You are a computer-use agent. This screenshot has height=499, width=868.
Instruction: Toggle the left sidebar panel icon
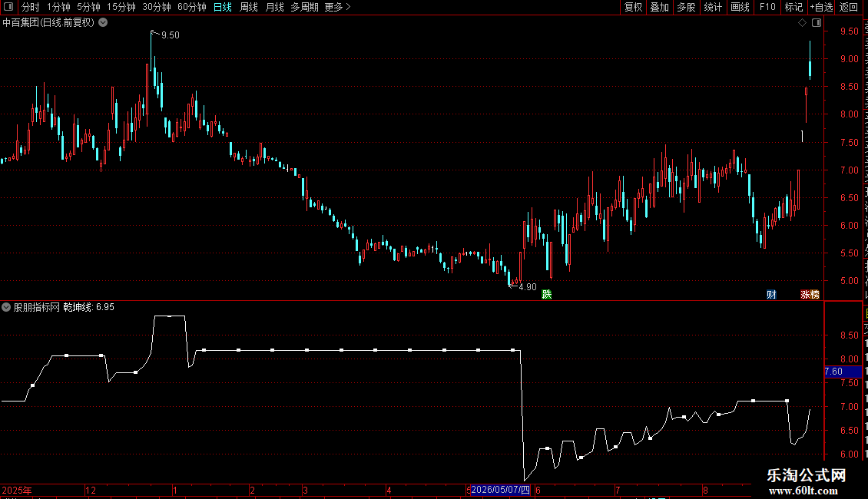tap(8, 7)
